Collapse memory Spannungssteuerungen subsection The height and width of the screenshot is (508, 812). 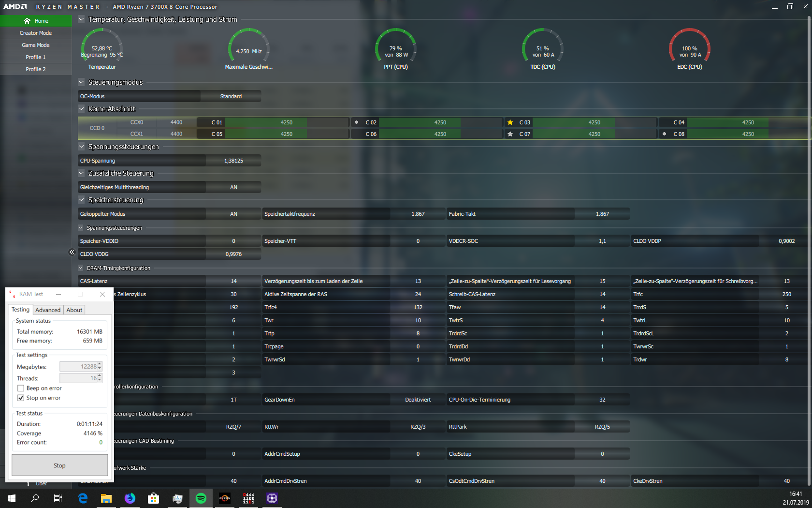(81, 228)
